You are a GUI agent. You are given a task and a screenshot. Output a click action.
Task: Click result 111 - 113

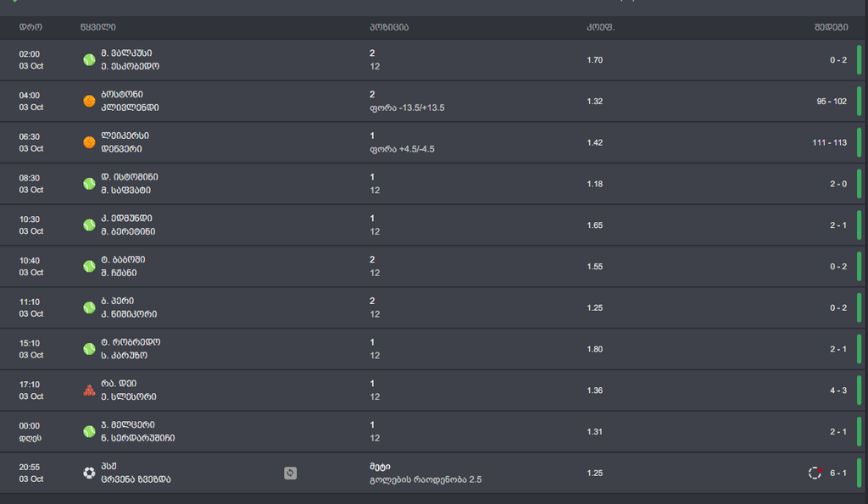[x=829, y=142]
